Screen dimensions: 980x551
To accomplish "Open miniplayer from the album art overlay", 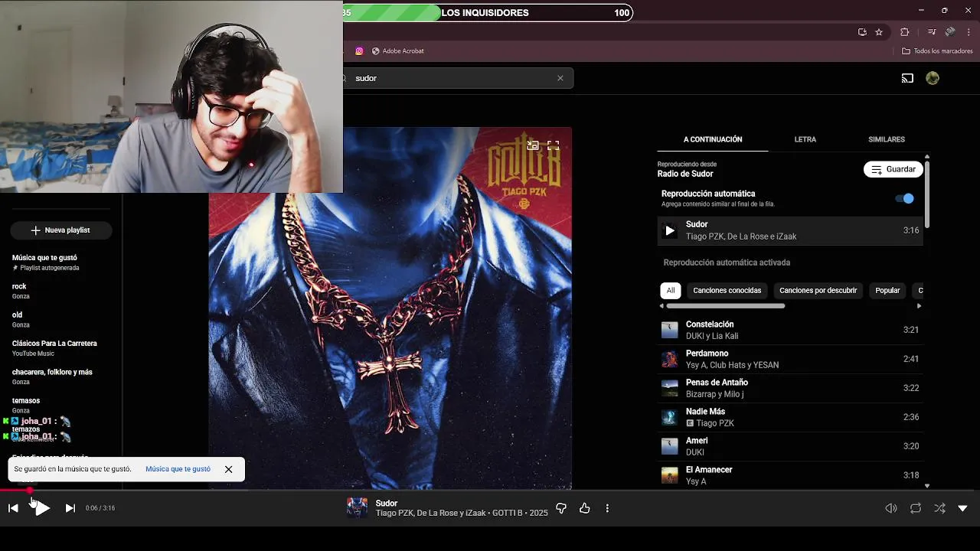I will pyautogui.click(x=533, y=145).
